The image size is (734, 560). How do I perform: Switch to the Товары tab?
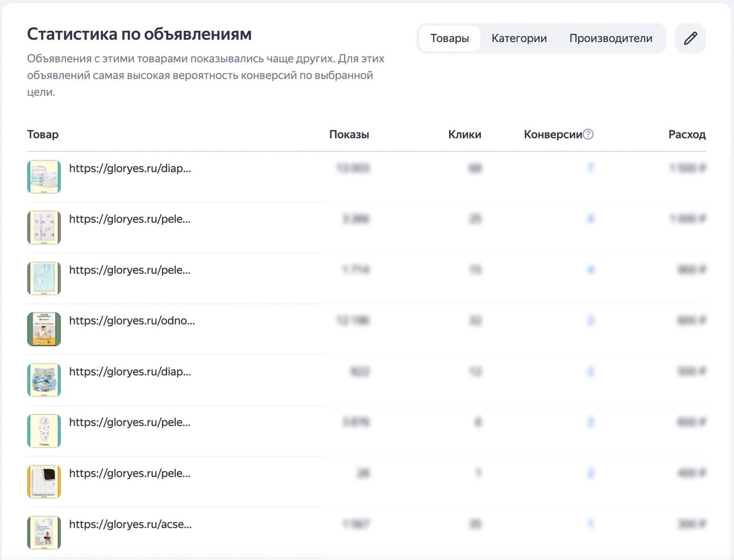(x=449, y=38)
